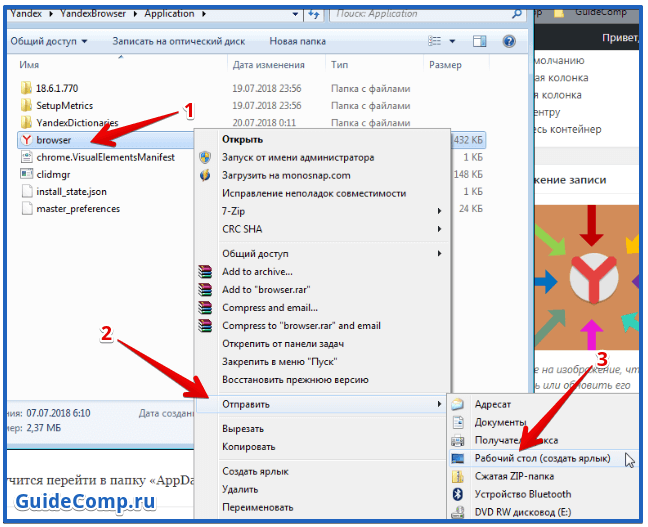Expand the CRC SHA submenu
Image resolution: width=648 pixels, height=527 pixels.
pyautogui.click(x=439, y=229)
